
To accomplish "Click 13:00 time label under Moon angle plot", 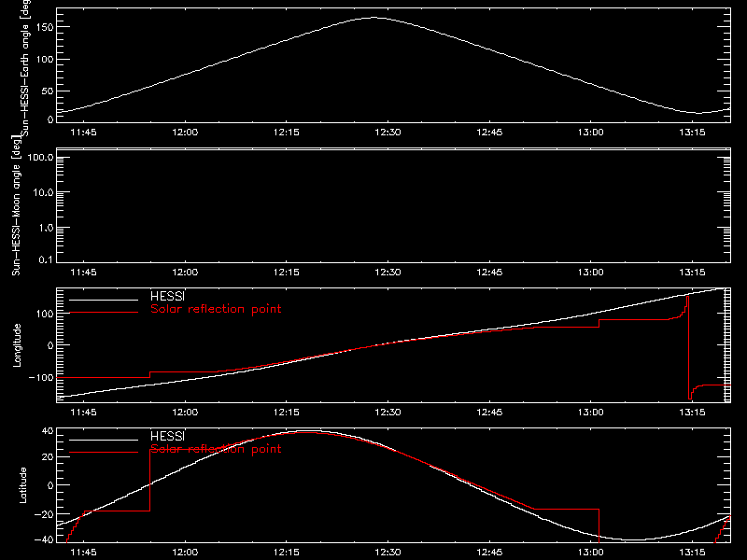I will (591, 273).
